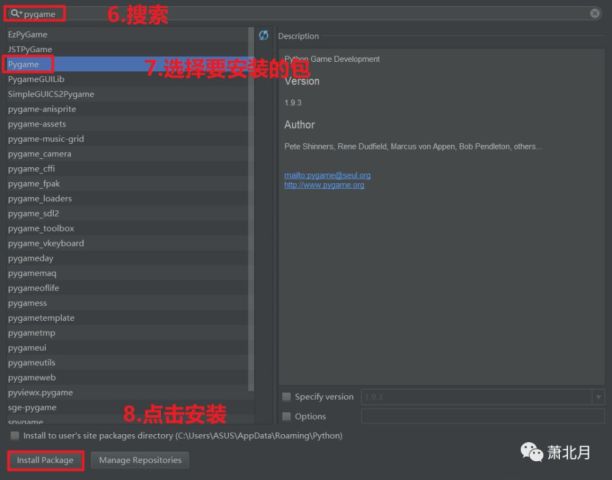Select the pygameutils package
612x480 pixels.
[127, 363]
